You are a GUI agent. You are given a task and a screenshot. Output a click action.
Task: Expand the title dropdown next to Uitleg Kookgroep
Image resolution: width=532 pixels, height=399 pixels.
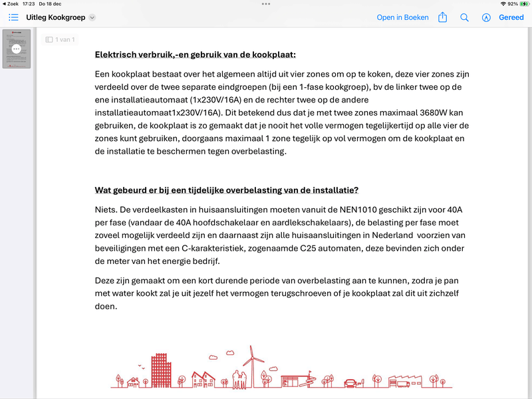click(93, 18)
